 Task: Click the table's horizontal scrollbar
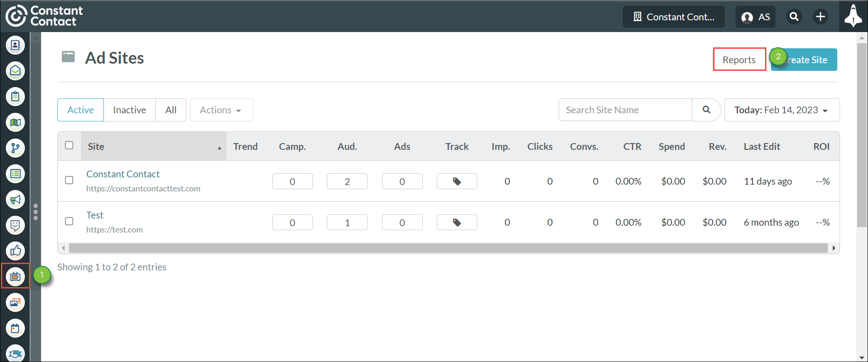pos(448,248)
